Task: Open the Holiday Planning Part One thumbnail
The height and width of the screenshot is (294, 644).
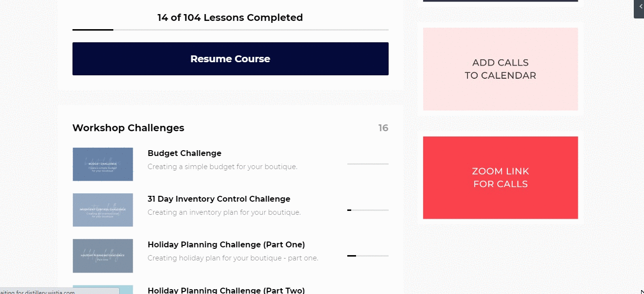Action: [x=103, y=256]
